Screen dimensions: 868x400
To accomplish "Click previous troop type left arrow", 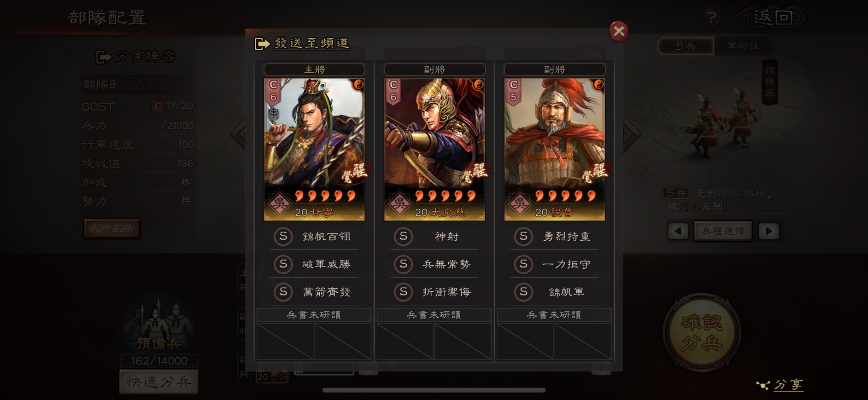I will [x=678, y=231].
